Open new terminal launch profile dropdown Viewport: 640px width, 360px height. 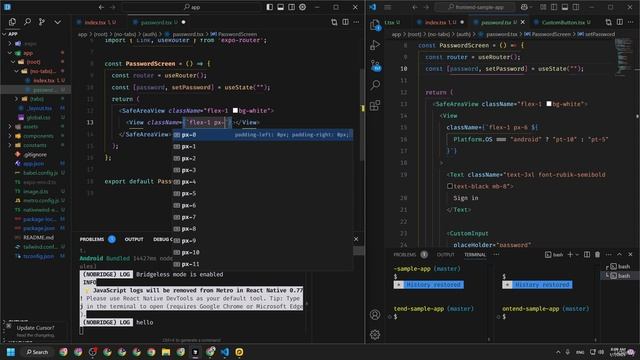point(577,255)
